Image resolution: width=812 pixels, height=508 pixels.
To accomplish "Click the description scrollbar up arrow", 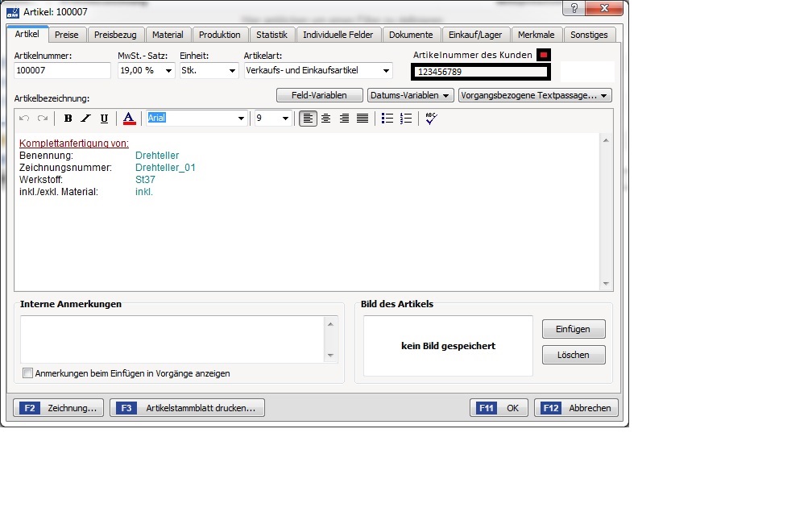I will point(606,140).
